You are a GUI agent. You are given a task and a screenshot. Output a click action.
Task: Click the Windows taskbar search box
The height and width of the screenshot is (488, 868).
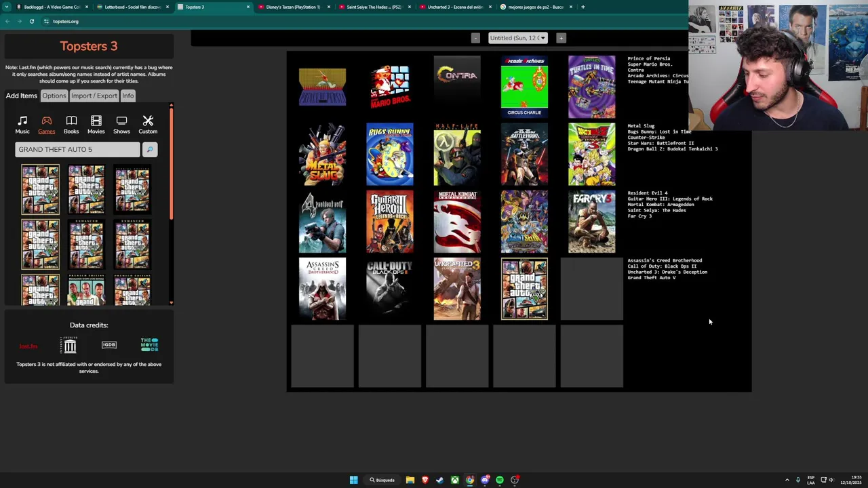click(x=384, y=480)
